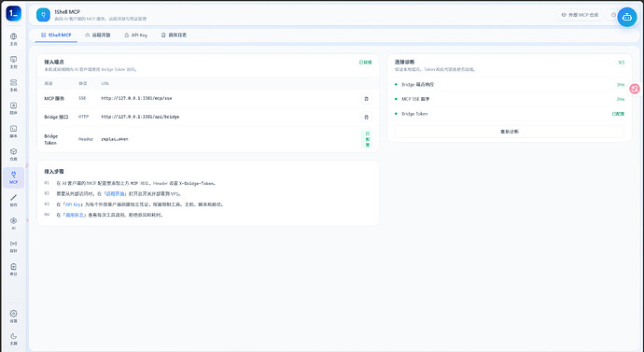The width and height of the screenshot is (644, 352).
Task: Click the Bridge endpoint response diagnostic row
Action: pyautogui.click(x=510, y=85)
